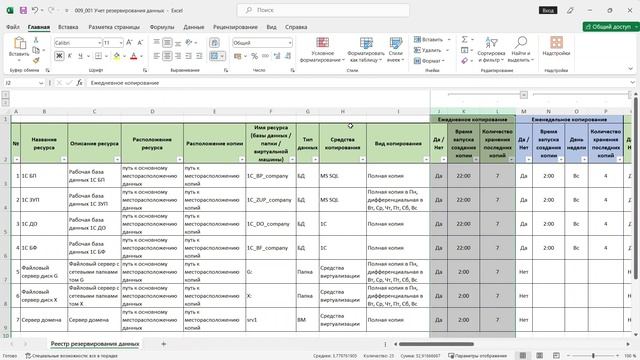Open Sort and Filter (Сортировка и фильтр)
The image size is (640, 360).
pos(491,50)
